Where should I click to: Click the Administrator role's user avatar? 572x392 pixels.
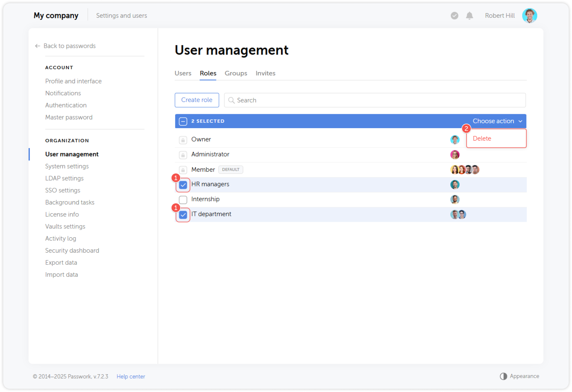pos(455,155)
